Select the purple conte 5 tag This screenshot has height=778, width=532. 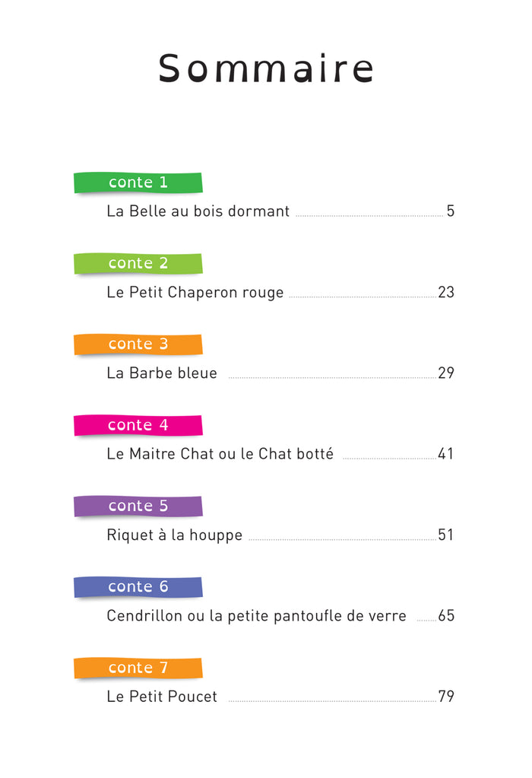[138, 506]
